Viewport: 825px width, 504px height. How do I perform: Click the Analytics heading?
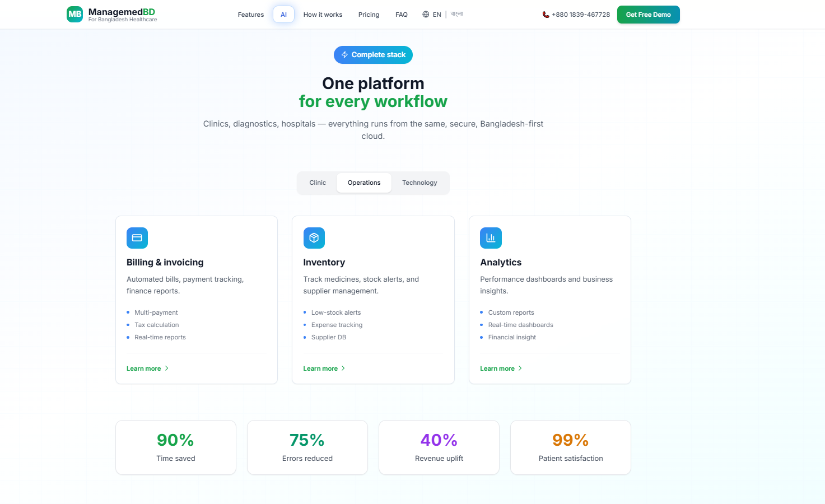[501, 262]
